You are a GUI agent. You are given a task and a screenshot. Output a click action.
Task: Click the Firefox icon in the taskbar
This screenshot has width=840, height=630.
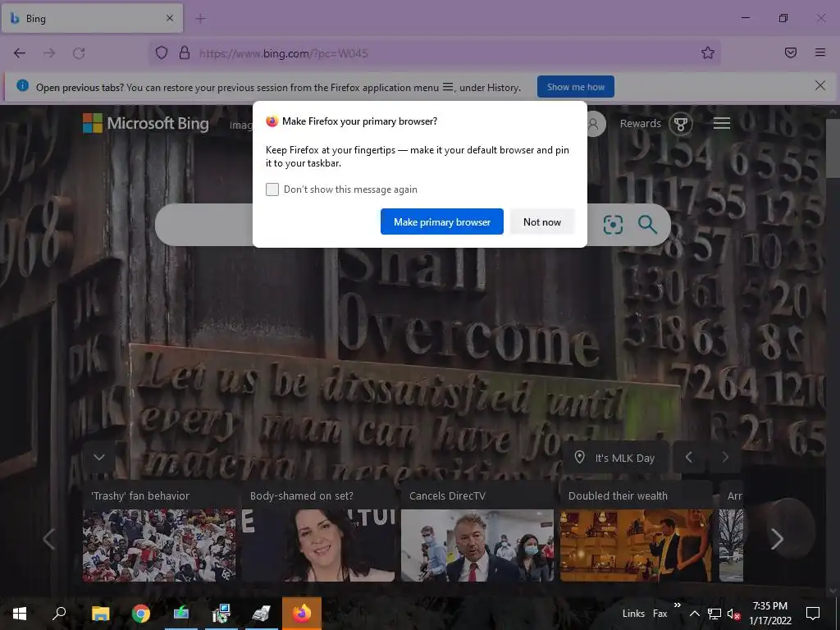(x=302, y=614)
